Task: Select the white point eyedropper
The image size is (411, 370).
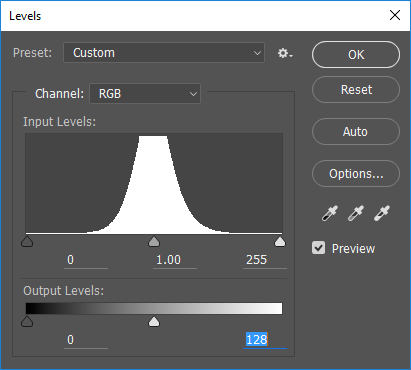Action: [382, 213]
